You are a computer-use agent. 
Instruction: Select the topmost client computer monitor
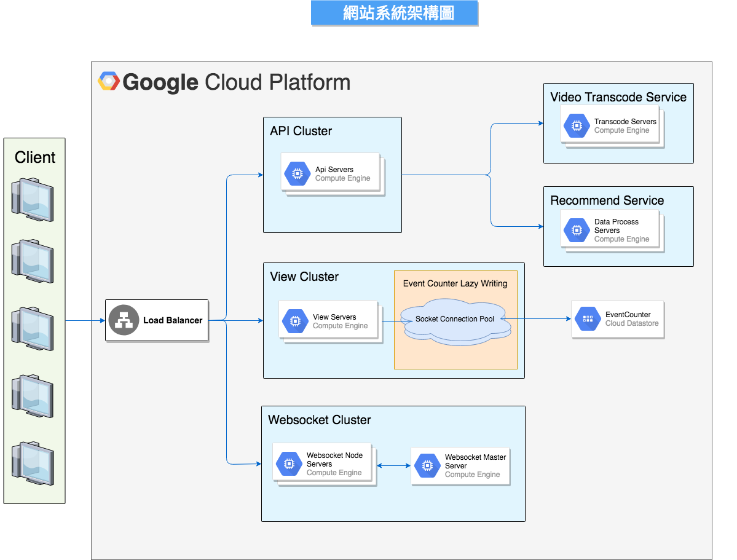(33, 196)
